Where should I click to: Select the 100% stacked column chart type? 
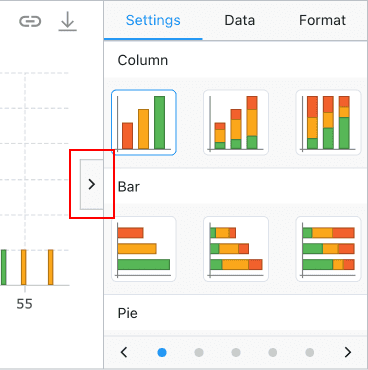(328, 122)
